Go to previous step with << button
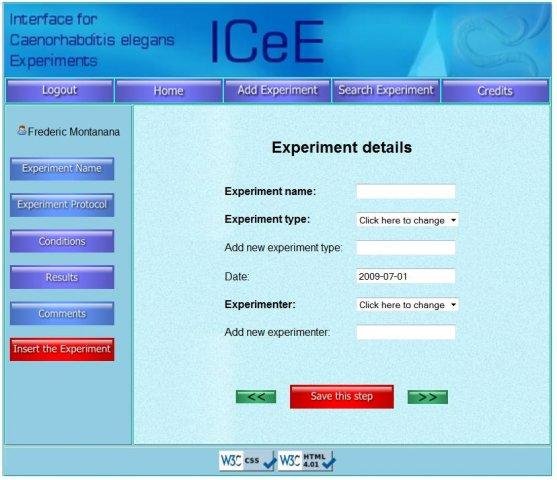 [x=256, y=397]
